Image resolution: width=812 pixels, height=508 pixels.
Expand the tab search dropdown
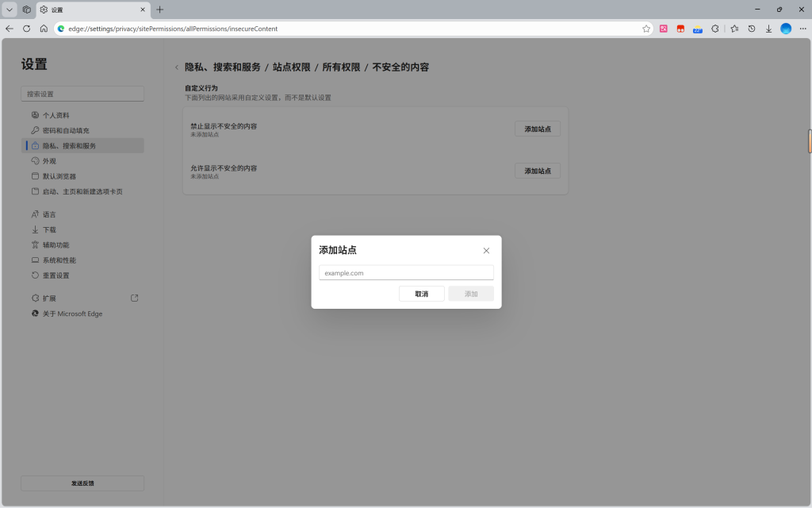click(x=10, y=10)
